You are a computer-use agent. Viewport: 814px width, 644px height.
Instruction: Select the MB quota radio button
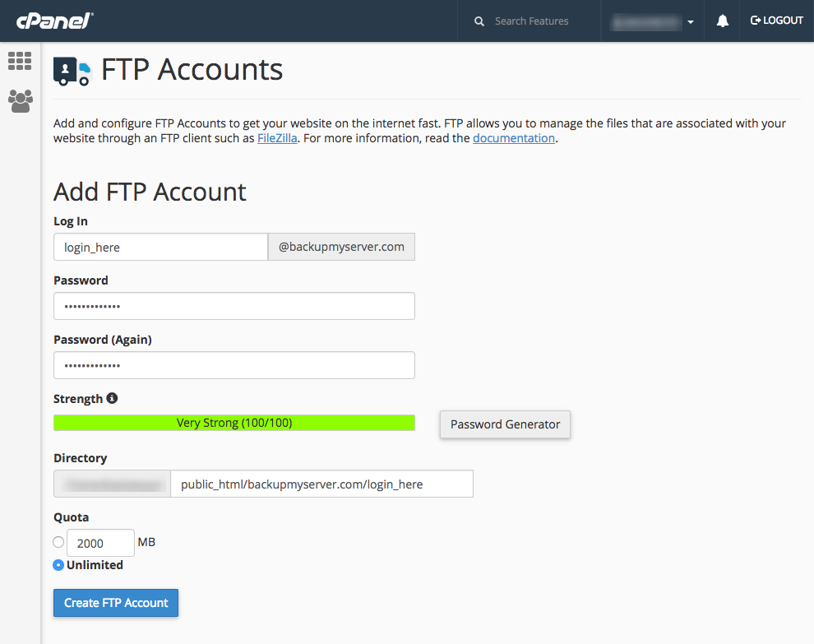[58, 542]
